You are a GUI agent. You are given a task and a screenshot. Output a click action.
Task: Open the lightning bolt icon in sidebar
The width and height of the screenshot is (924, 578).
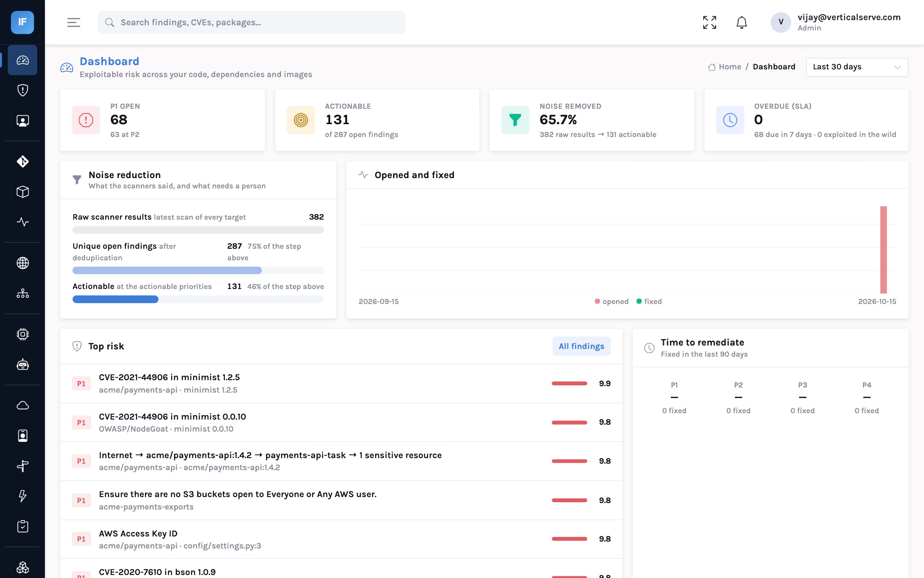click(x=22, y=496)
